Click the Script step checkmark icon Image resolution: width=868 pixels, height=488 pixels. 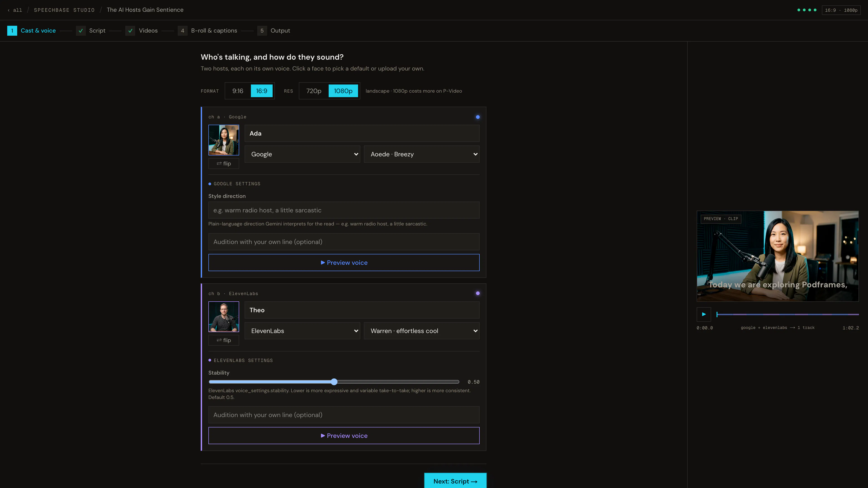(81, 31)
